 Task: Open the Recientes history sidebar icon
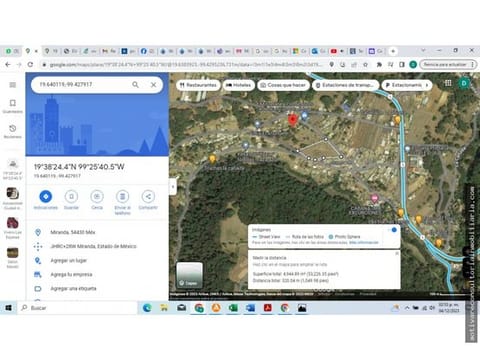point(13,131)
